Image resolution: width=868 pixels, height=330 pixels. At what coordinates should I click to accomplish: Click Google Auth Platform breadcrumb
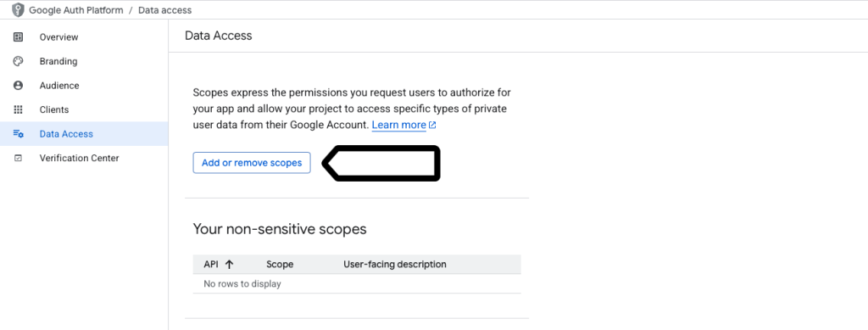[x=76, y=10]
